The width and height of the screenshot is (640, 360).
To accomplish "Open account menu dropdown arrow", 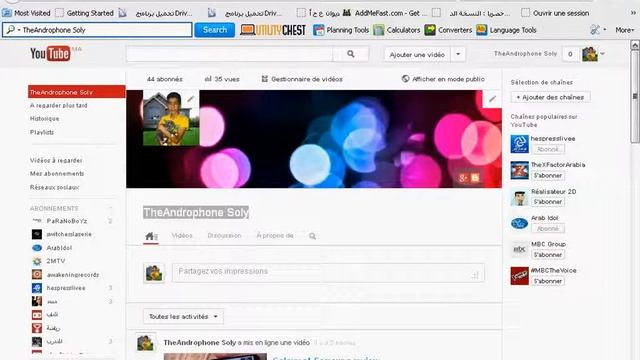I will (x=602, y=54).
